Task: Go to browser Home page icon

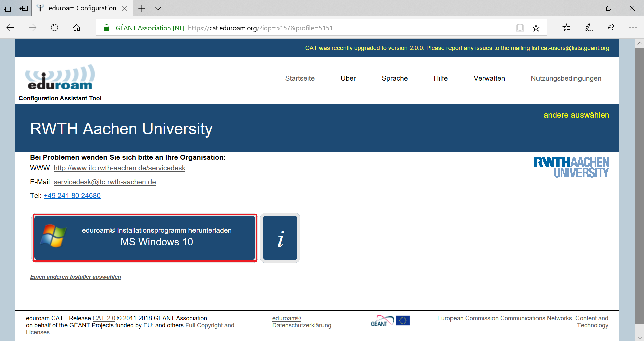Action: (x=77, y=28)
